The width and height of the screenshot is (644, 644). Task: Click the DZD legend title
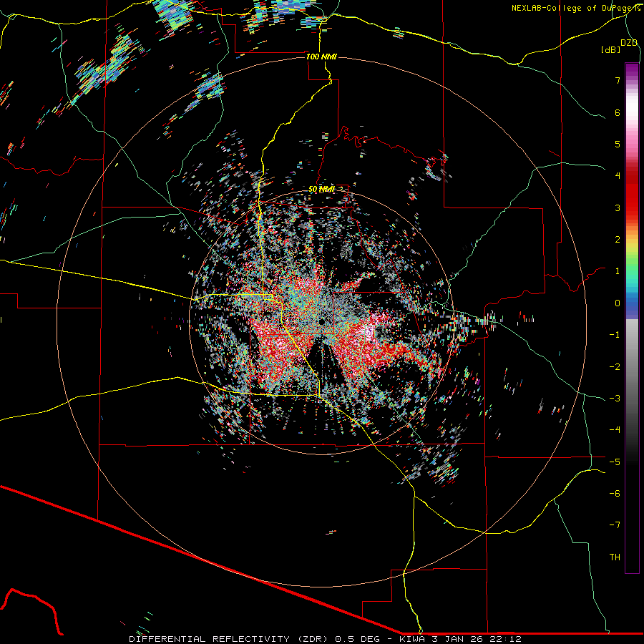(629, 43)
